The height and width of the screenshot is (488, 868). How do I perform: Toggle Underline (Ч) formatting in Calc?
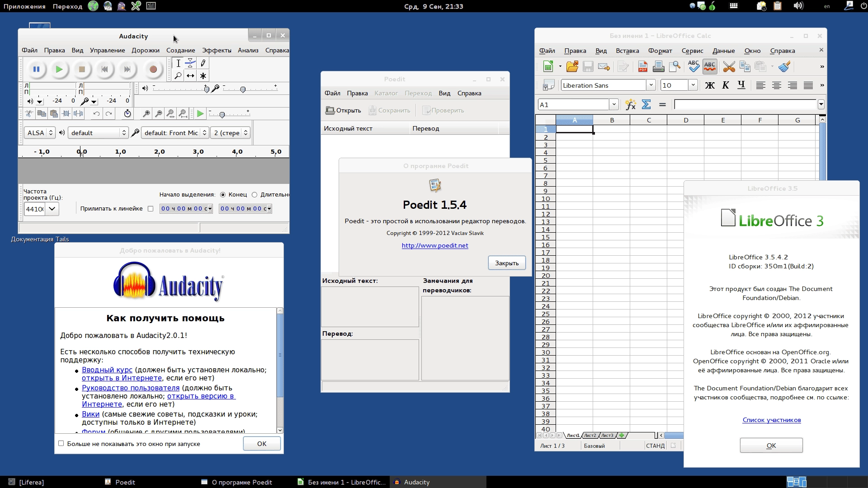(741, 85)
